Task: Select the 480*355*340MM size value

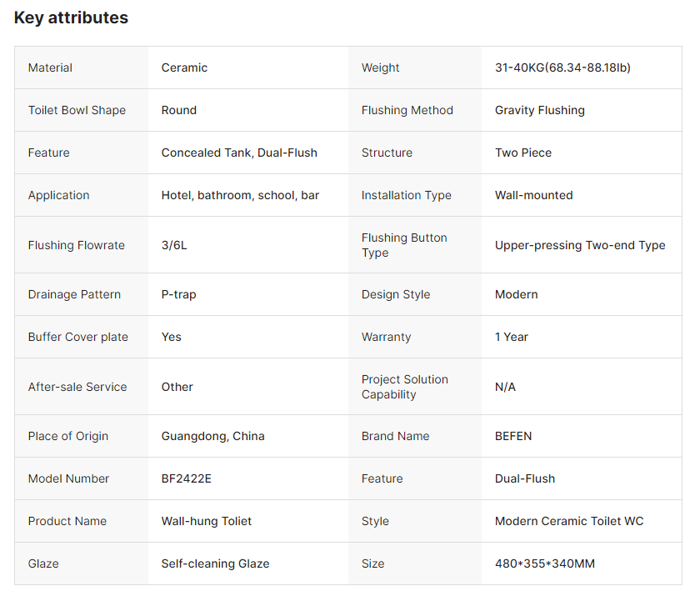Action: tap(544, 563)
